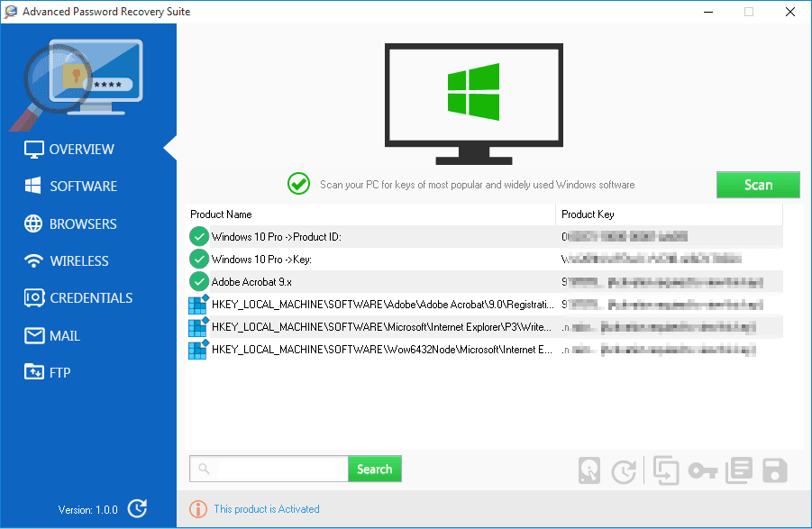Click the Windows logo icon next to SOFTWARE

pos(33,186)
